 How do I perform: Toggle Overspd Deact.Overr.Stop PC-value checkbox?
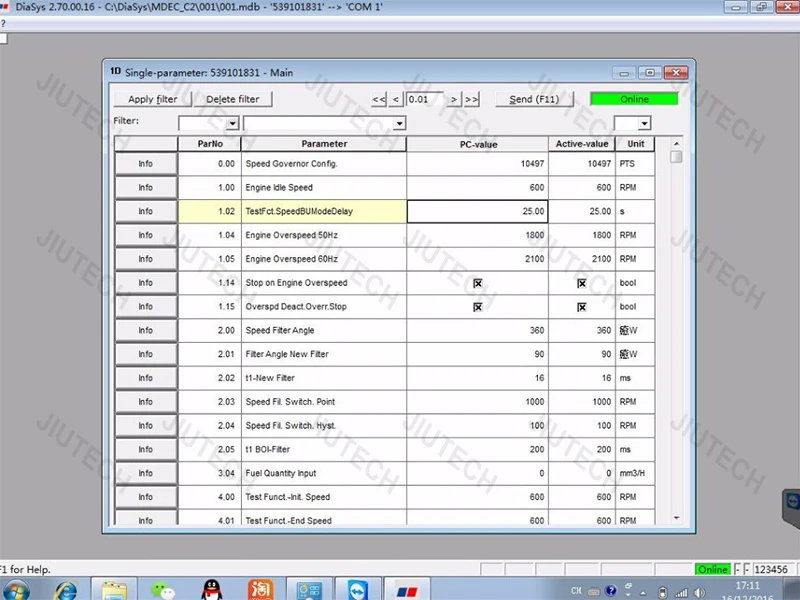(478, 307)
